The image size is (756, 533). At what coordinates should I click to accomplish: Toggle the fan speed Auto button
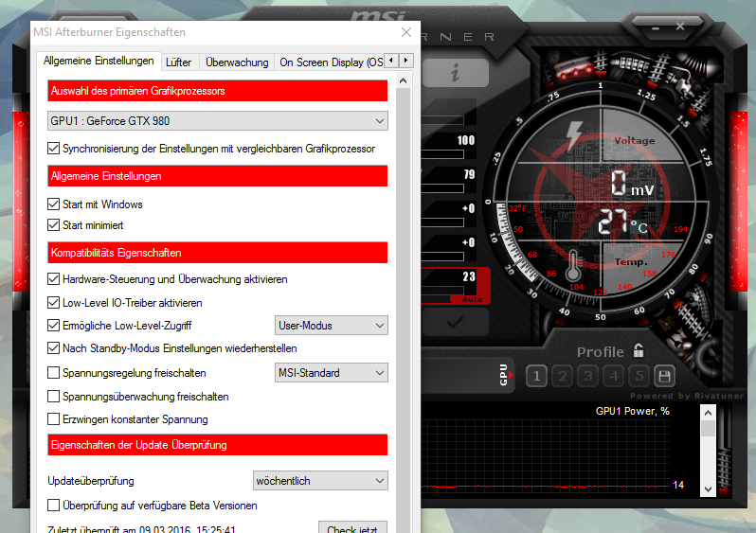(472, 299)
